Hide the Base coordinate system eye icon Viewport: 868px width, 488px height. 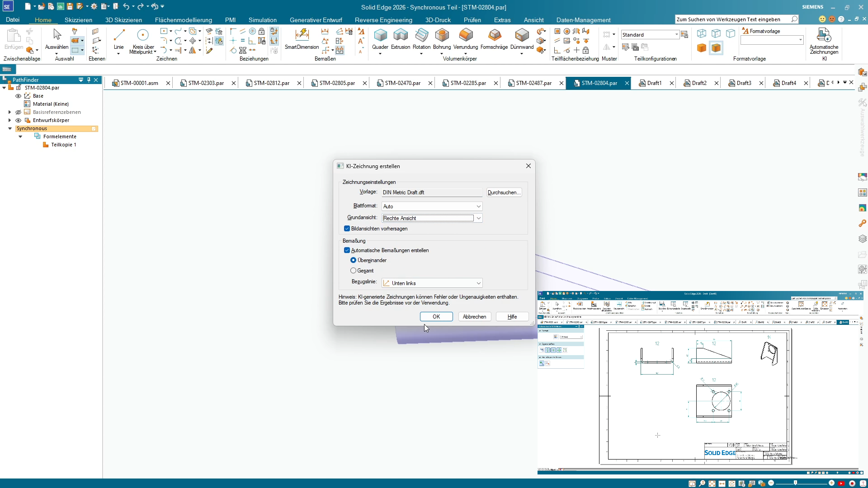pyautogui.click(x=19, y=96)
